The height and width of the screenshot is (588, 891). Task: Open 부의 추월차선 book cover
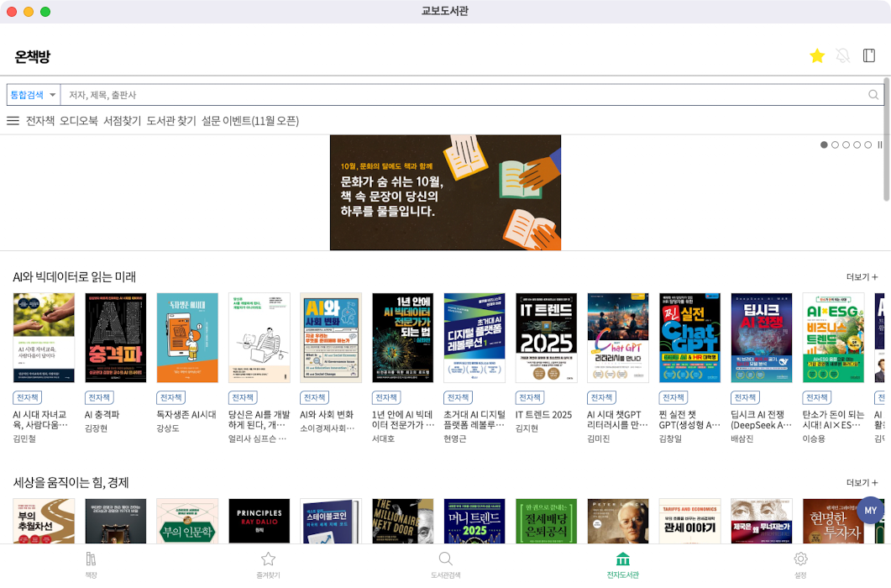tap(43, 521)
